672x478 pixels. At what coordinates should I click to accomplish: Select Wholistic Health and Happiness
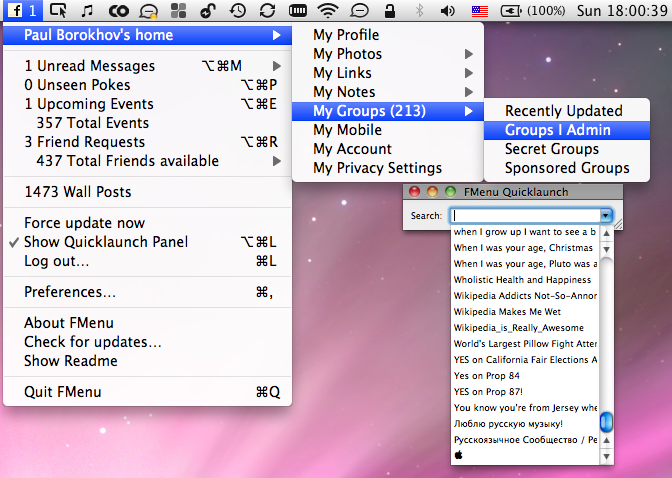coord(525,280)
